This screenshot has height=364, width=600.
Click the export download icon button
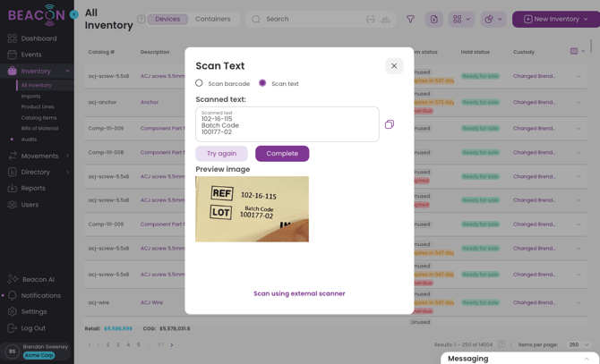pos(434,19)
